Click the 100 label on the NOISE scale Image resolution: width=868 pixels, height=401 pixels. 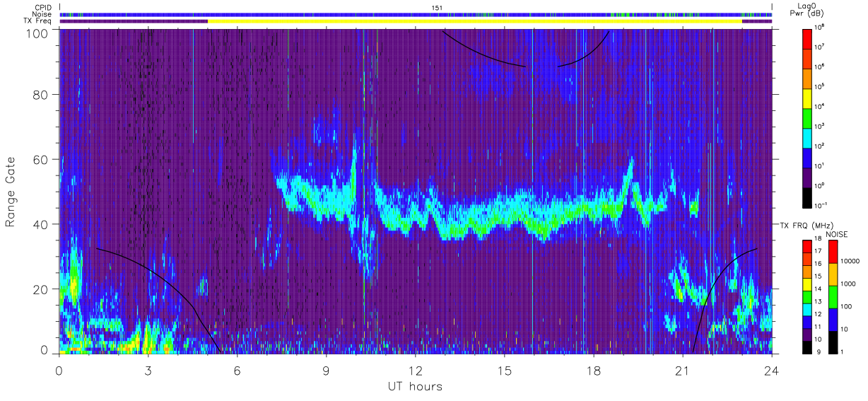click(846, 307)
